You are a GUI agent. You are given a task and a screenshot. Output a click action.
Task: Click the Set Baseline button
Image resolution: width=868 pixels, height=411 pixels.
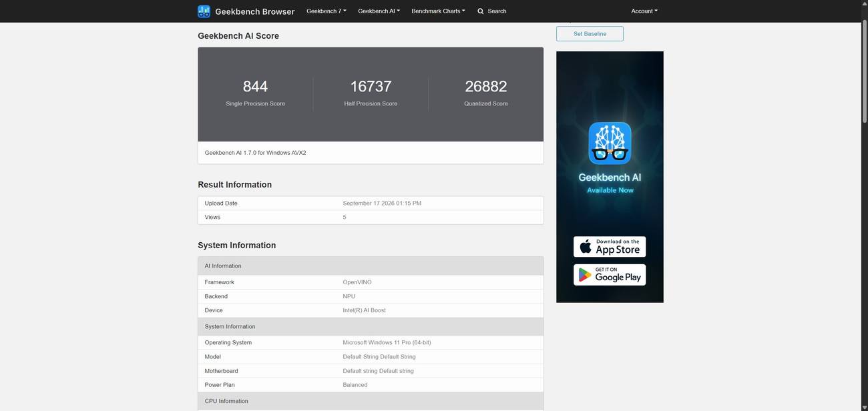click(590, 34)
